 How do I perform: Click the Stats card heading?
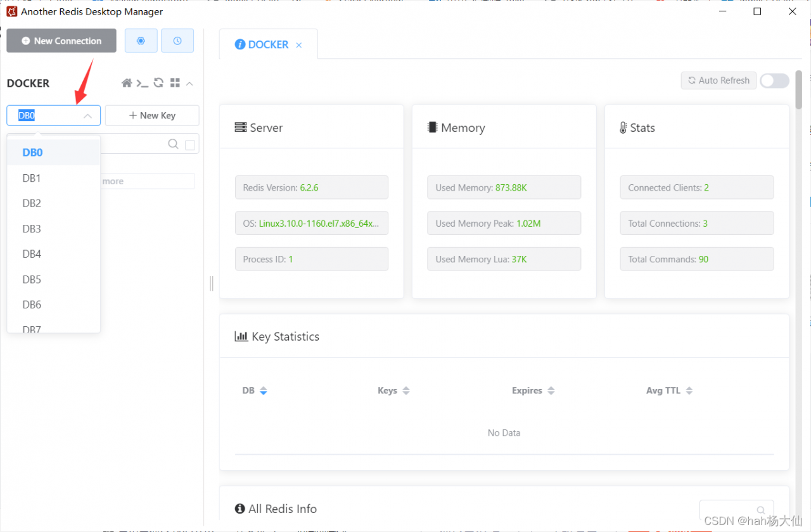coord(637,128)
